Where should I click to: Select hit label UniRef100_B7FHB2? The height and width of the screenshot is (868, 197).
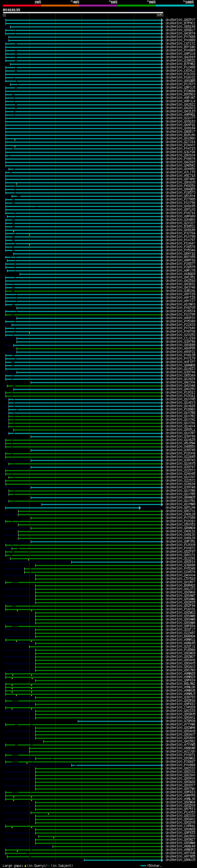(180, 64)
